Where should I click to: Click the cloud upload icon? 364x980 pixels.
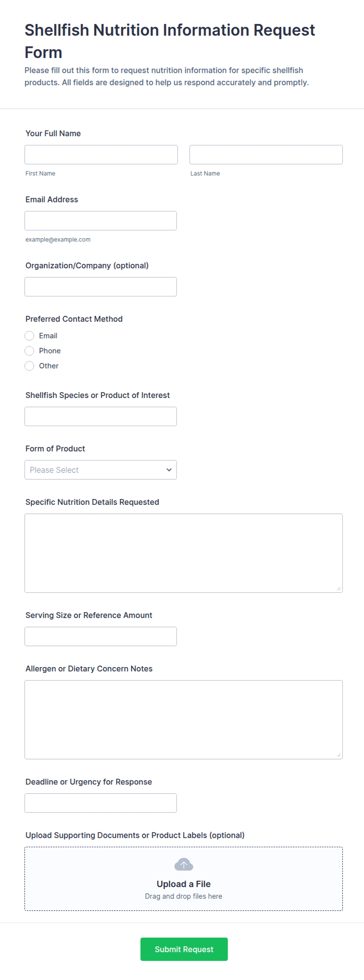pos(184,864)
